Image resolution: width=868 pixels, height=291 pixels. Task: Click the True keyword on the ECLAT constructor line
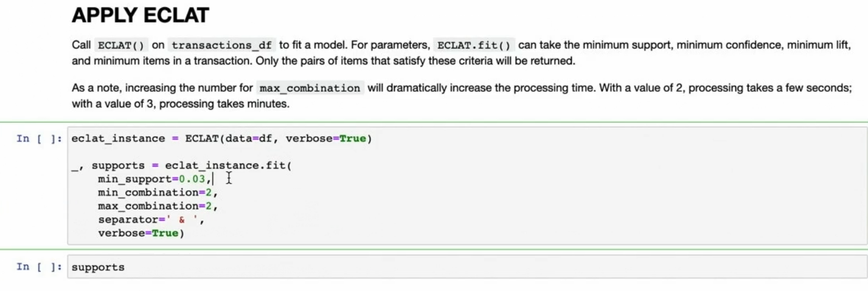[x=352, y=139]
